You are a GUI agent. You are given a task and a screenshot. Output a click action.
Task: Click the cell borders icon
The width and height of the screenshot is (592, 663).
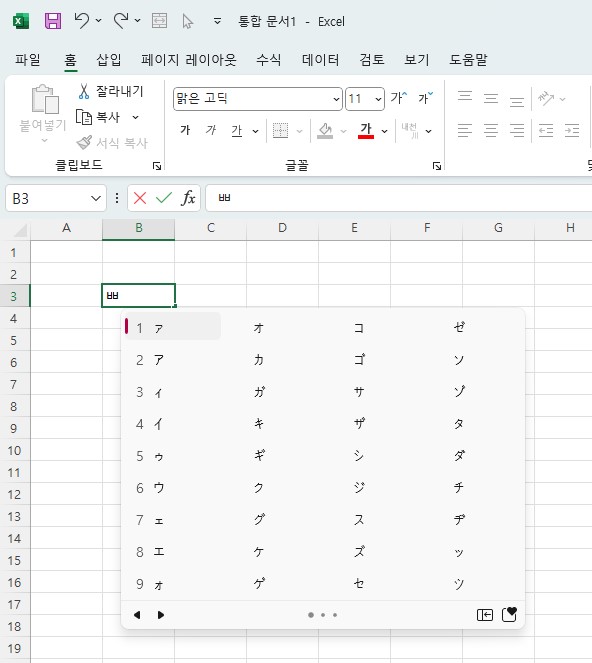tap(280, 131)
